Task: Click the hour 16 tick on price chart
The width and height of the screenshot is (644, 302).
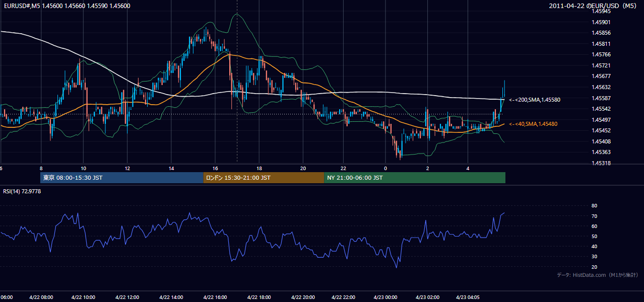Action: pos(215,168)
